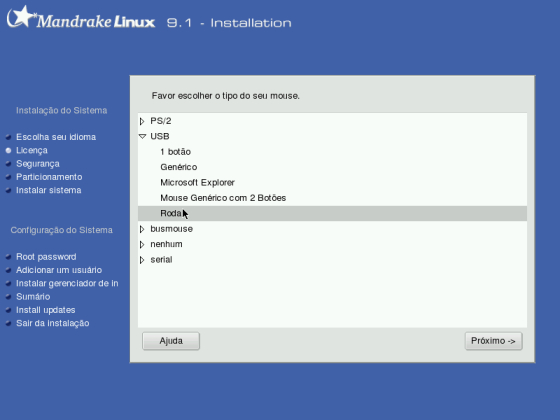Click the 'Root password' step label

(x=46, y=257)
